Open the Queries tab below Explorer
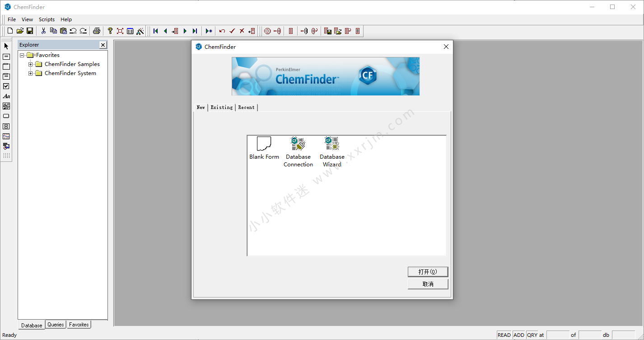Image resolution: width=644 pixels, height=340 pixels. click(56, 325)
